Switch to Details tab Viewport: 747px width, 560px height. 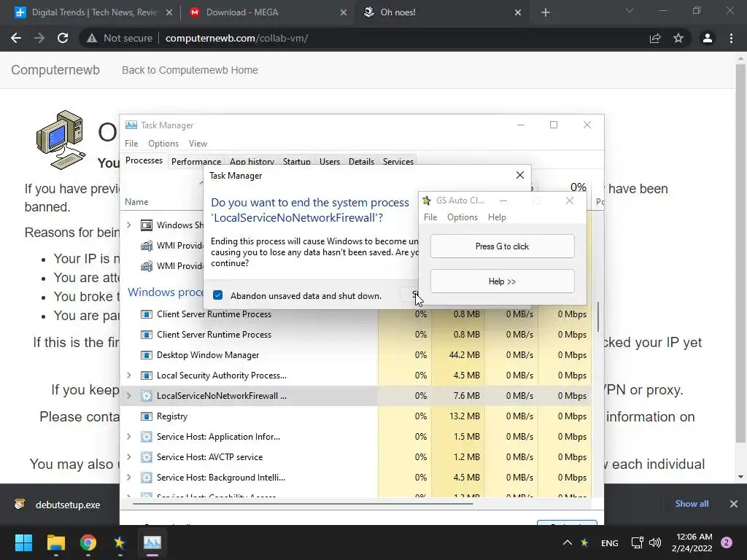point(361,161)
